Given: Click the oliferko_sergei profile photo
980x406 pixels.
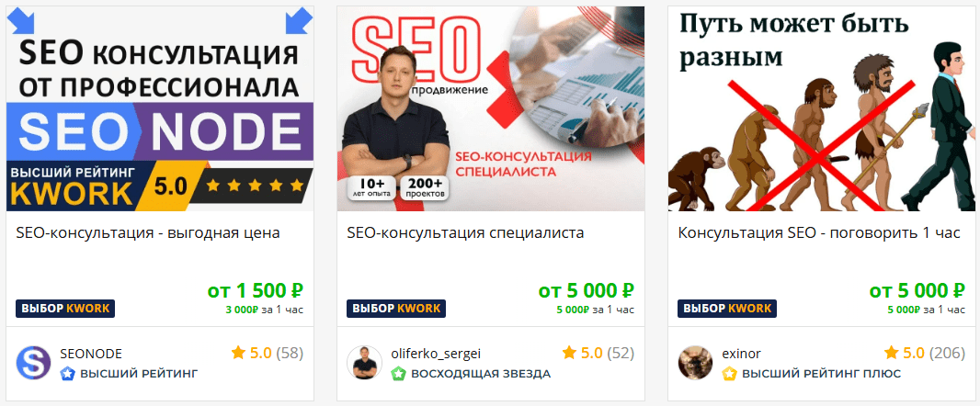Looking at the screenshot, I should (x=364, y=363).
